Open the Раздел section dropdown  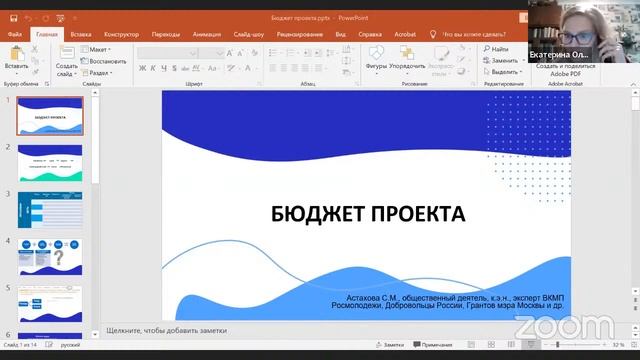[97, 73]
